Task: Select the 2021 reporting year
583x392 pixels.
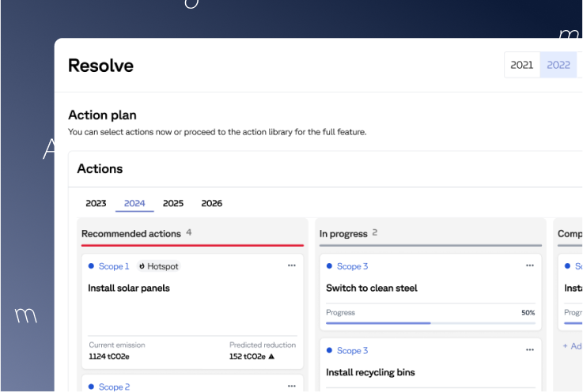Action: tap(522, 65)
